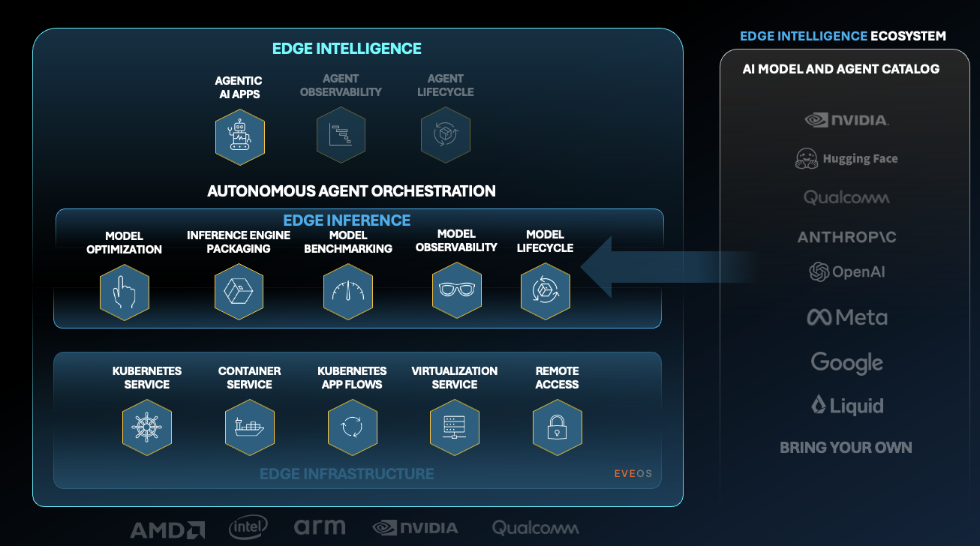
Task: Open the Model Benchmarking gauge icon
Action: coord(348,292)
